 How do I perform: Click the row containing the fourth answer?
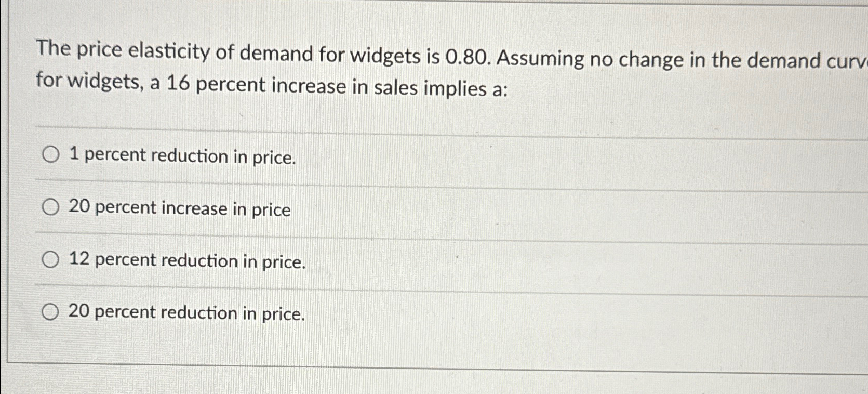click(364, 312)
